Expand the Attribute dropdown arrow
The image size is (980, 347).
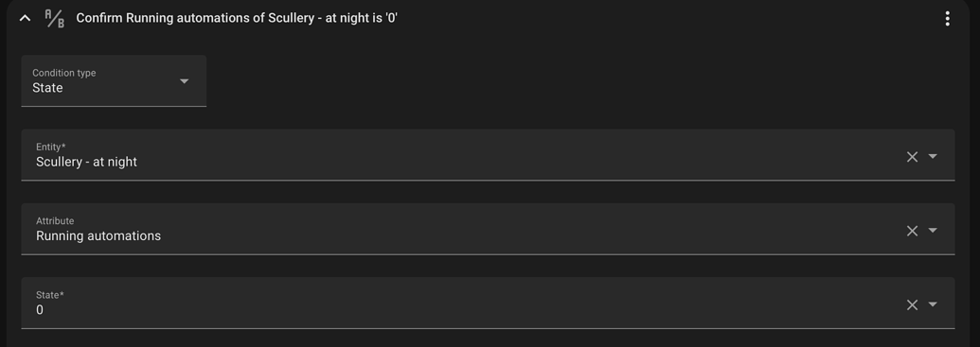tap(933, 231)
